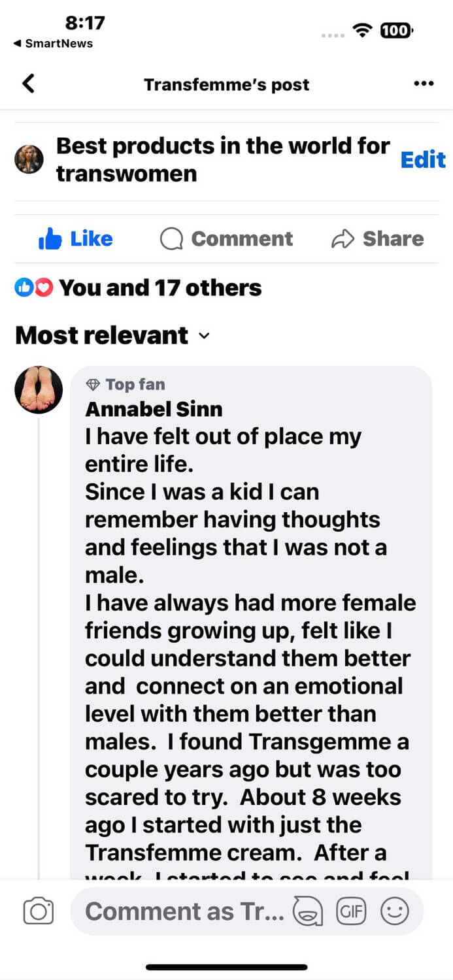Open the emoji smiley picker
Image resolution: width=453 pixels, height=980 pixels.
pyautogui.click(x=395, y=911)
